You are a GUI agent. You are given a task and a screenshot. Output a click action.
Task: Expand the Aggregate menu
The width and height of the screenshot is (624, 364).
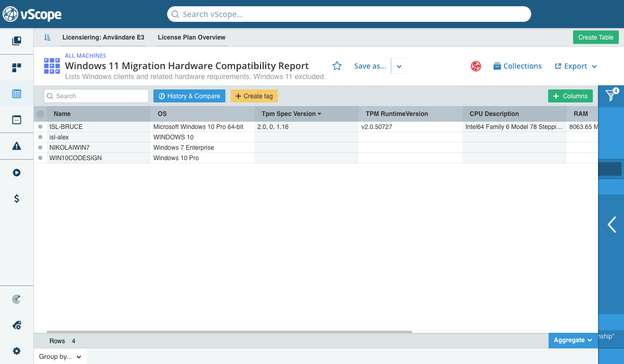pos(573,340)
